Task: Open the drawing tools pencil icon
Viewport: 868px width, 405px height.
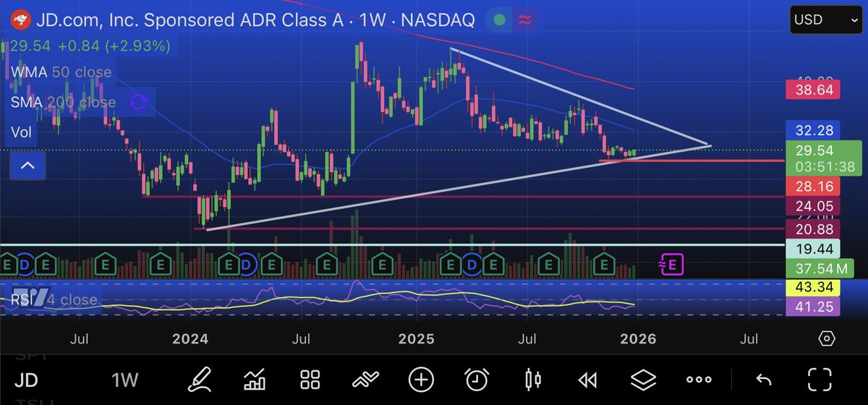Action: [x=199, y=379]
